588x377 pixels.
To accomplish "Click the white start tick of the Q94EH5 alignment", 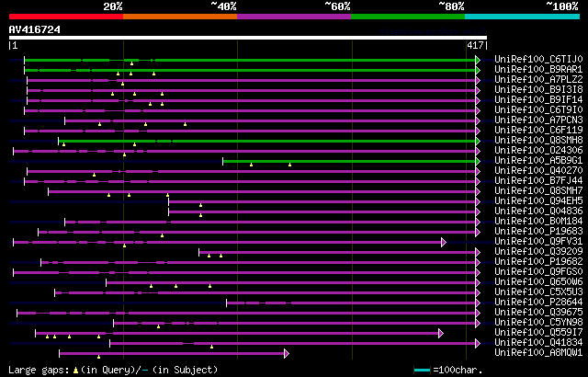I will pos(169,201).
